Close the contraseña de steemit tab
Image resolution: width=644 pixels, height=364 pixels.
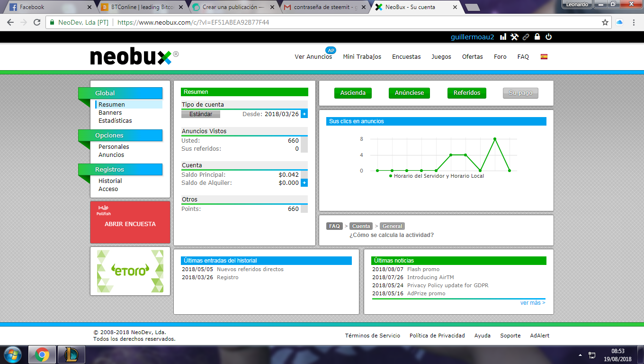364,7
